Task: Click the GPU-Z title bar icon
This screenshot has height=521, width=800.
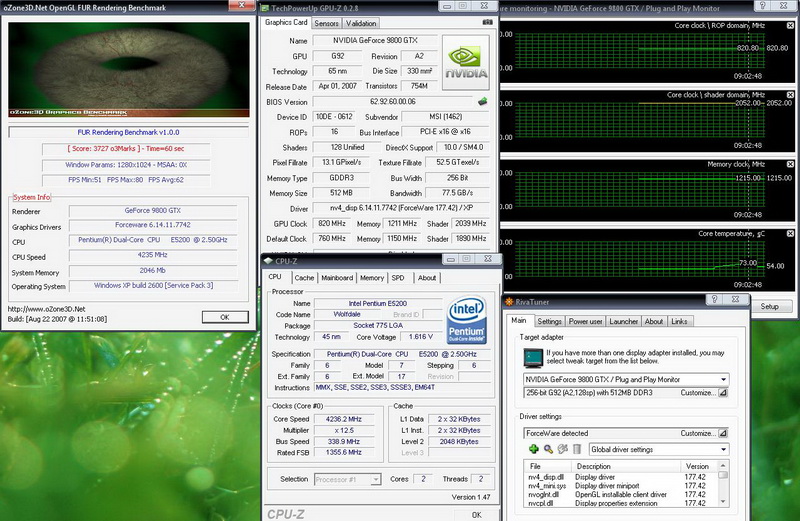Action: click(265, 8)
